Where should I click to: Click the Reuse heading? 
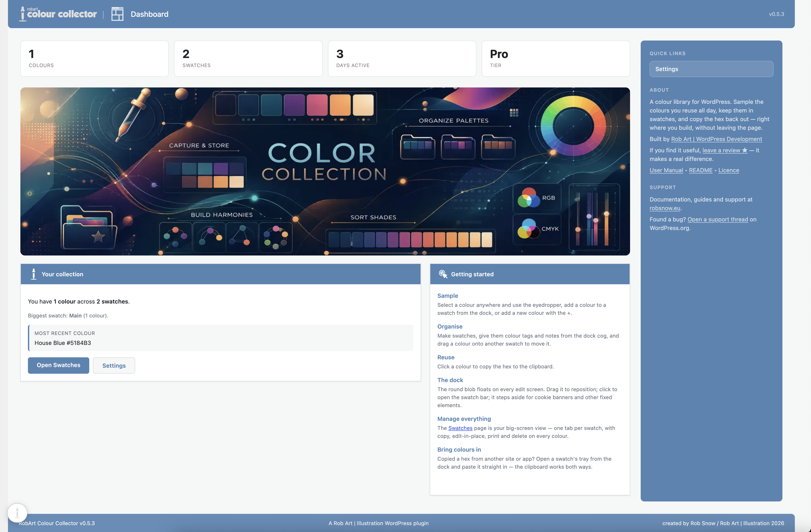click(x=446, y=357)
